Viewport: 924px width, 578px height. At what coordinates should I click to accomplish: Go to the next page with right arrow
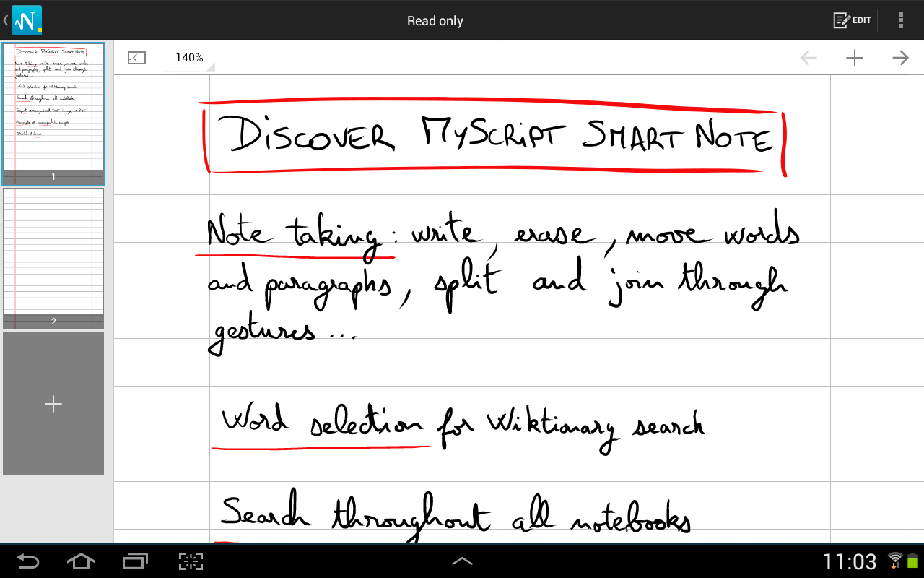900,58
